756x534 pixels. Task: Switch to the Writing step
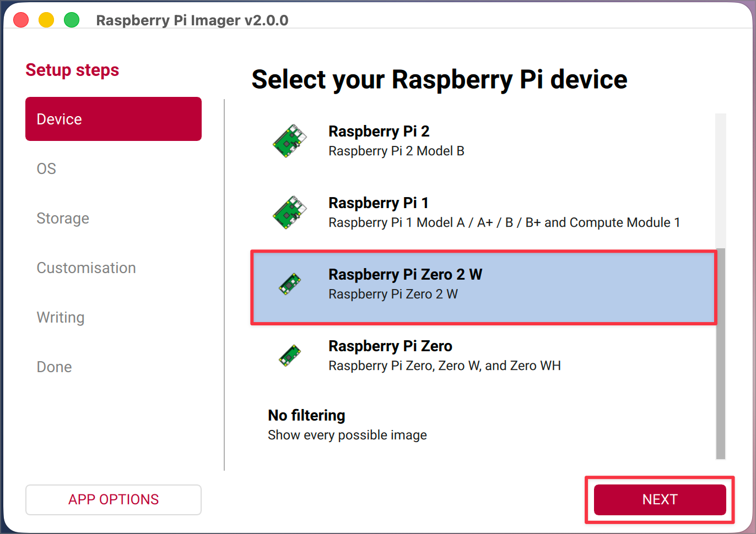tap(61, 317)
